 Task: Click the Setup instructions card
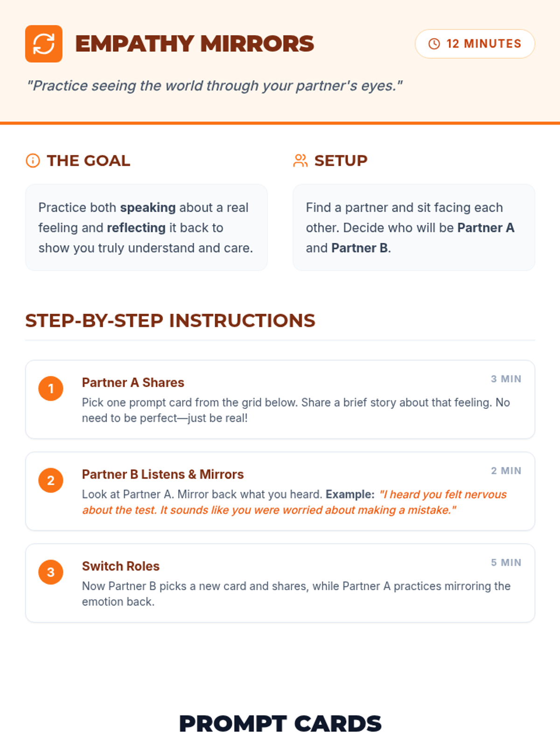click(x=413, y=227)
